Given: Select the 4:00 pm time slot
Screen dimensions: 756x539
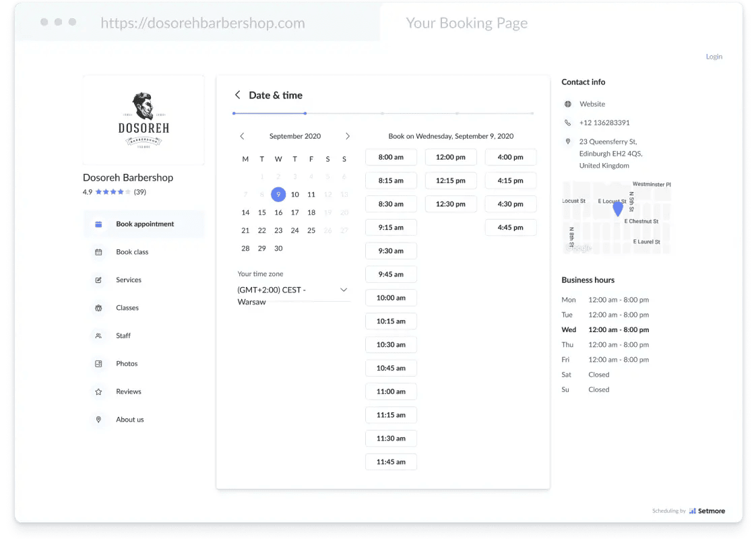Looking at the screenshot, I should (x=511, y=157).
